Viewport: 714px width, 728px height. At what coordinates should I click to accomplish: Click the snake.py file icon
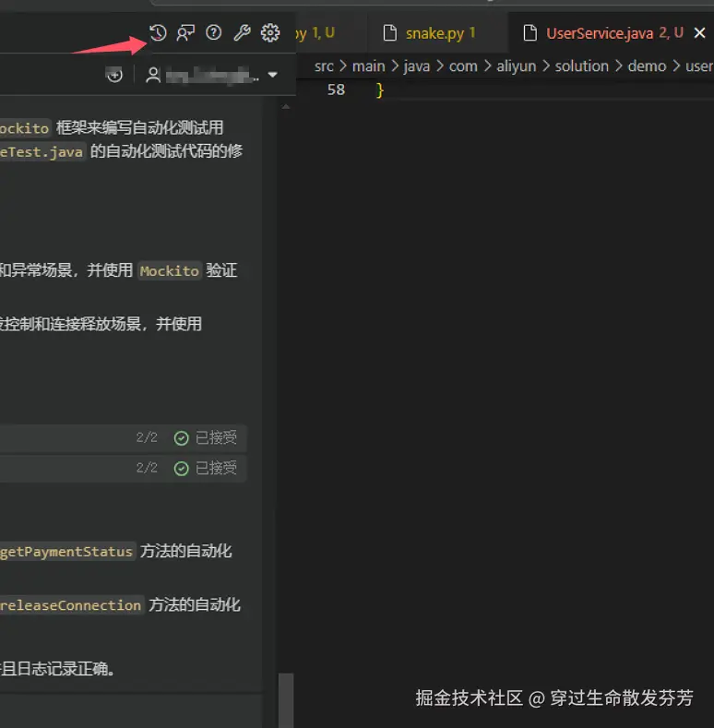pos(390,33)
